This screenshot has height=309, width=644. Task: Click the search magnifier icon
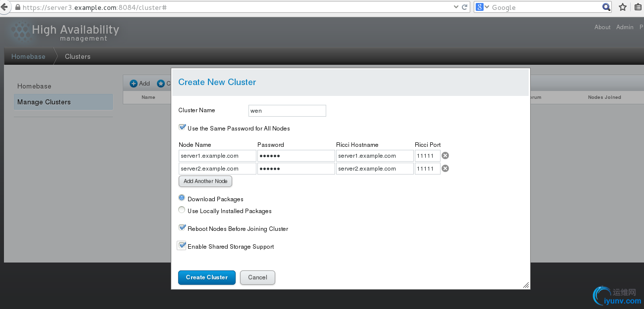[606, 7]
